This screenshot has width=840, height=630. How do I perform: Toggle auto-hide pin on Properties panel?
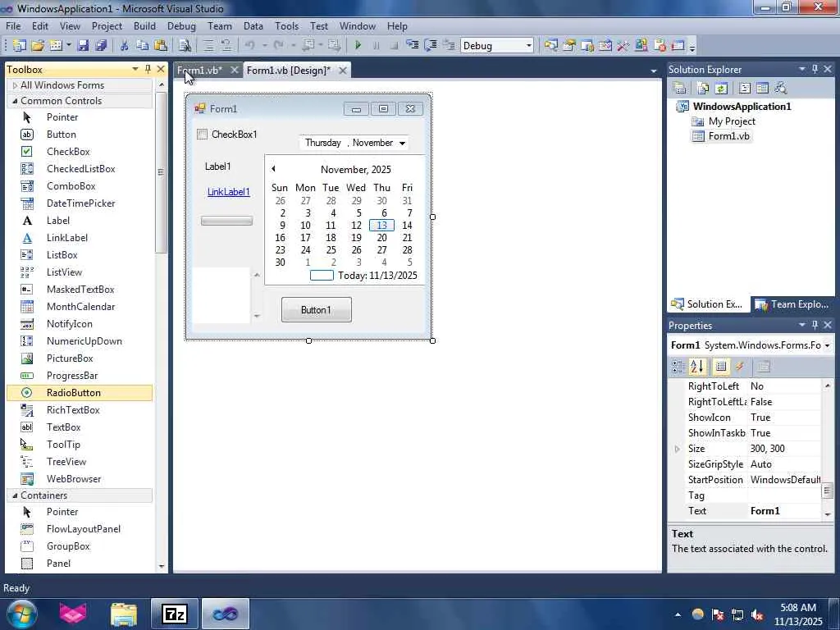pos(815,325)
